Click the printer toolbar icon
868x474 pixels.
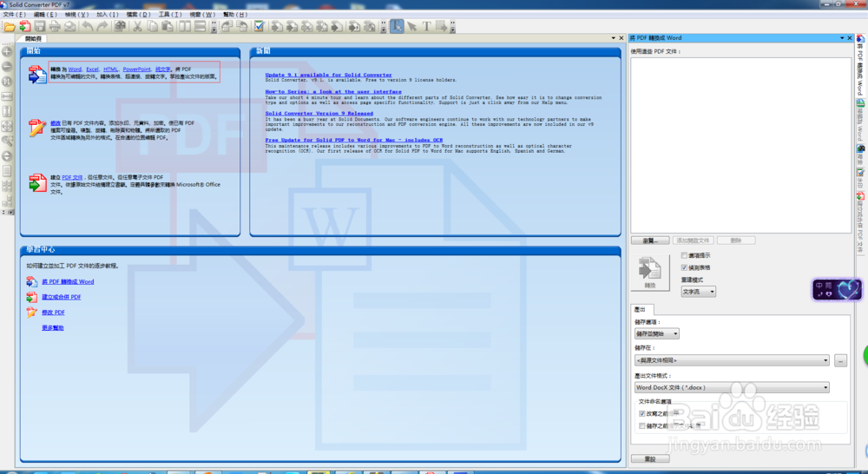click(54, 27)
